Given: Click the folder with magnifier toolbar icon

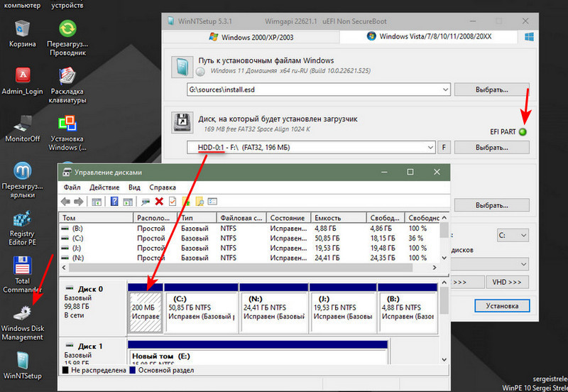Looking at the screenshot, I should [200, 202].
